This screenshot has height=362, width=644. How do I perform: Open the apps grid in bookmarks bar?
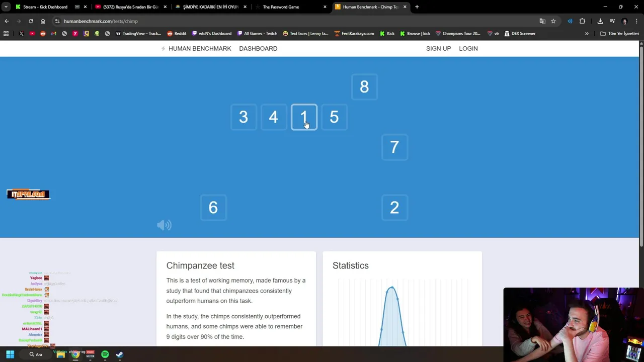pos(6,34)
